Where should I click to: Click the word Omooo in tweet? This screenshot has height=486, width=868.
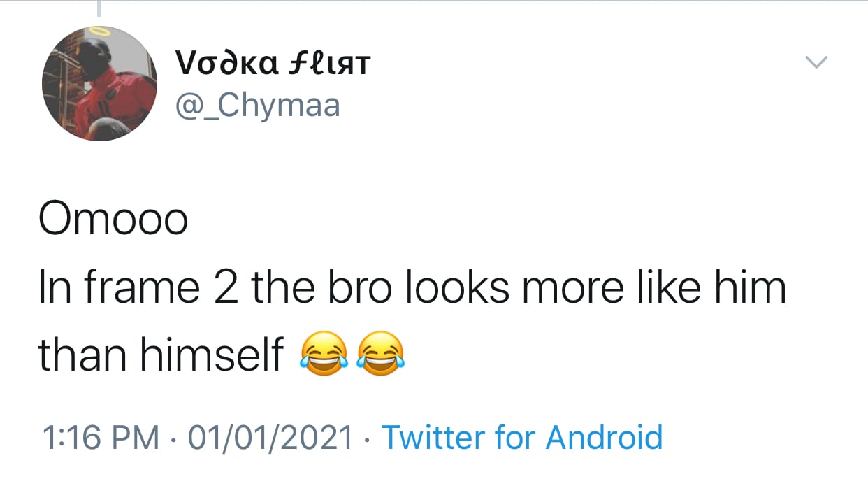click(x=113, y=220)
